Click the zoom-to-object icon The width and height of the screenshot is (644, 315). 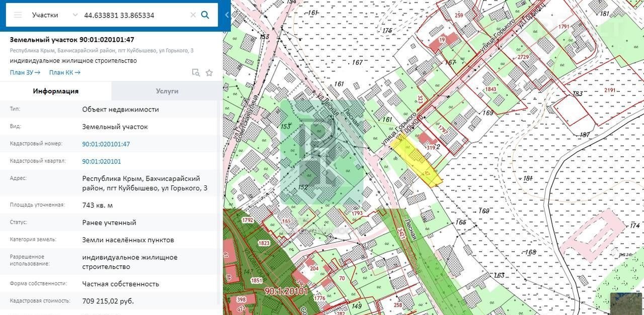coord(196,73)
